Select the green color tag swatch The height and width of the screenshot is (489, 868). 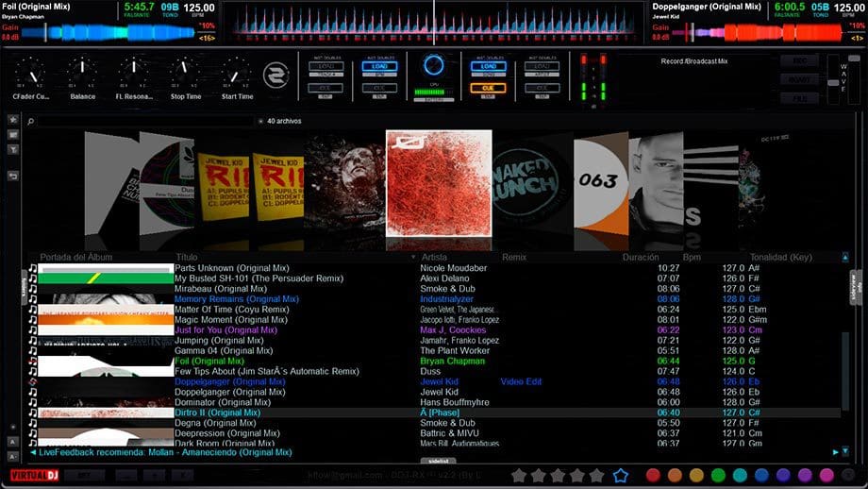pos(718,475)
